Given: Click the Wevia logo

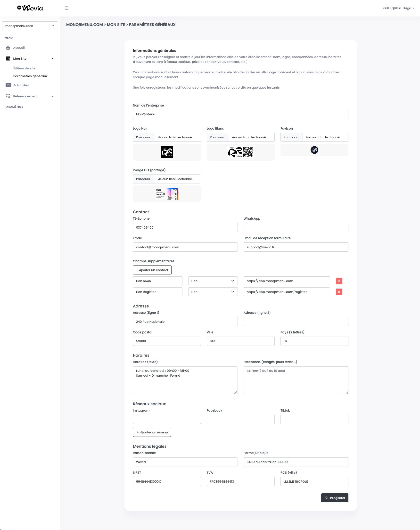Looking at the screenshot, I should 30,8.
